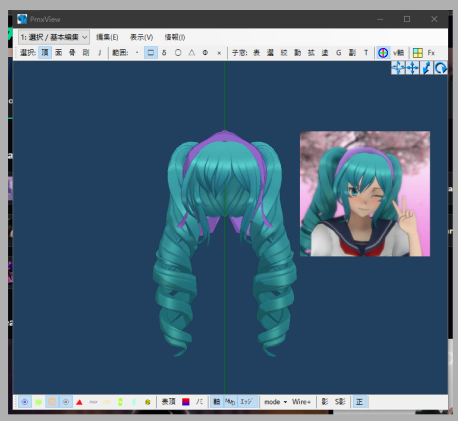Select the Φ range selection icon
Screen dimensions: 458x421
[x=205, y=53]
